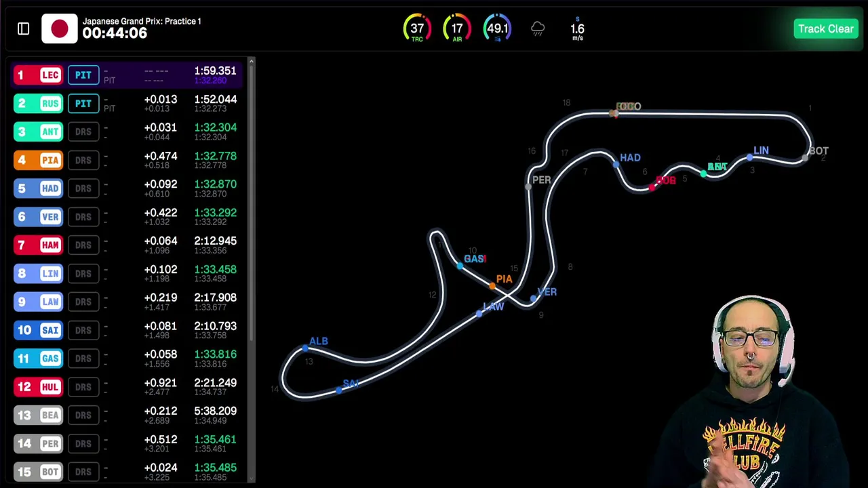
Task: Click the Japanese flag icon
Action: [60, 29]
